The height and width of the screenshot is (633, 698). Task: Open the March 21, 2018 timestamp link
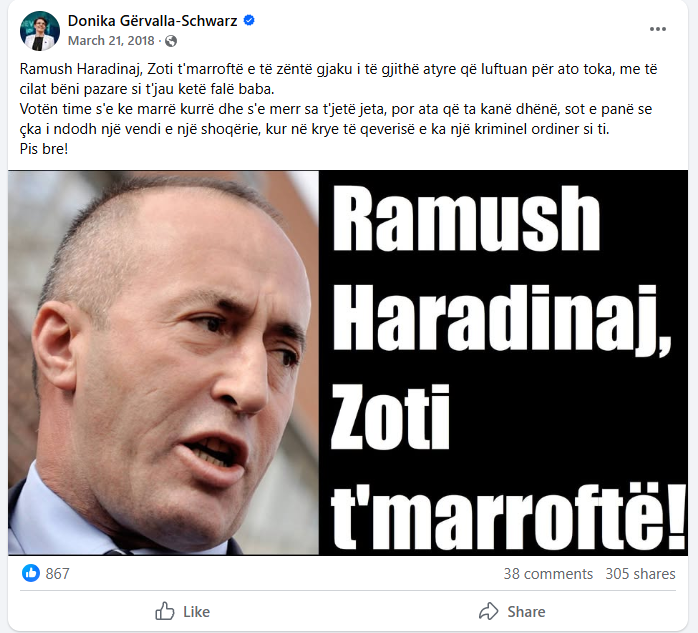click(x=111, y=41)
